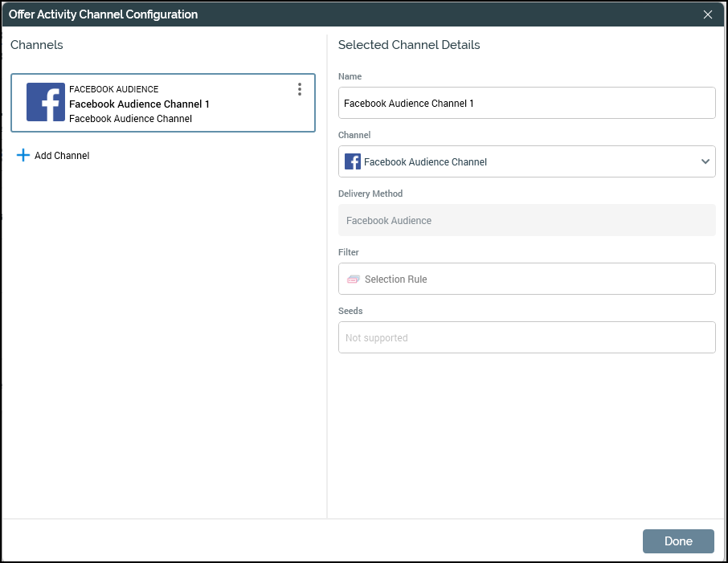The width and height of the screenshot is (728, 563).
Task: Click the FACEBOOK AUDIENCE caption on the card
Action: (x=114, y=89)
